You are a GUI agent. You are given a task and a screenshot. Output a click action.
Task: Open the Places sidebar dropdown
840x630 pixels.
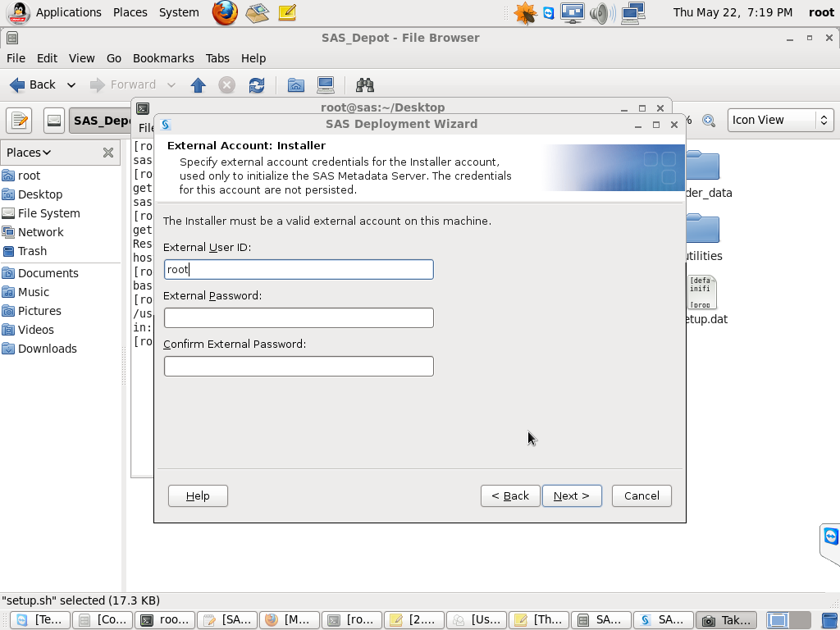(x=29, y=152)
